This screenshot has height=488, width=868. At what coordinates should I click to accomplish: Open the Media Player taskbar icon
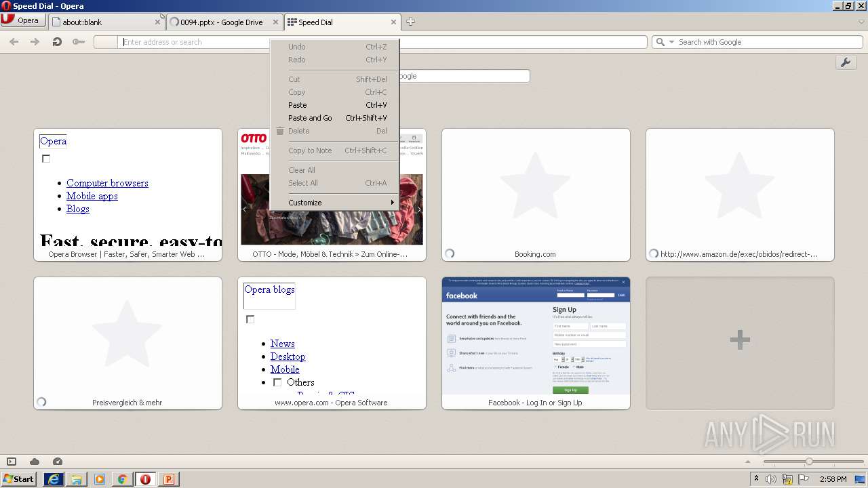point(100,479)
